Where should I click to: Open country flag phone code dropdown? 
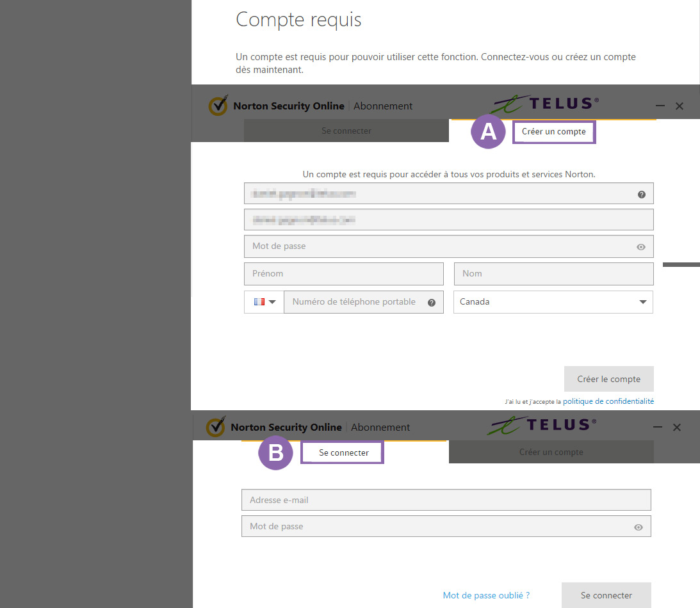264,302
